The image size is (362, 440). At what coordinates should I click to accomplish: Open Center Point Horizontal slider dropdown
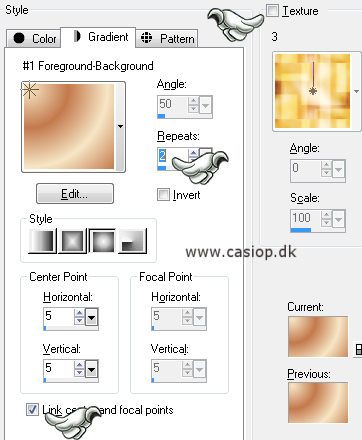pos(91,317)
